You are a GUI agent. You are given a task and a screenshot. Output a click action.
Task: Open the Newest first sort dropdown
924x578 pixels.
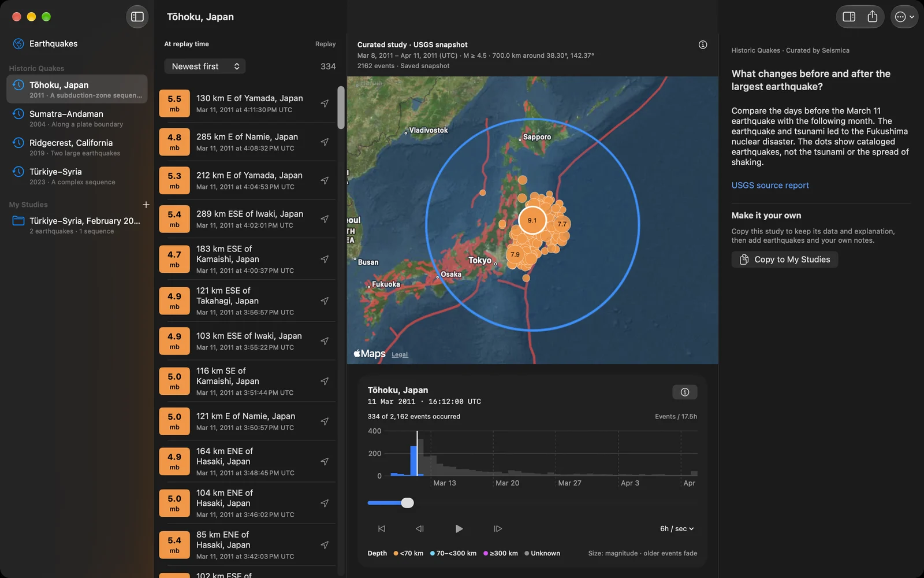[x=205, y=66]
